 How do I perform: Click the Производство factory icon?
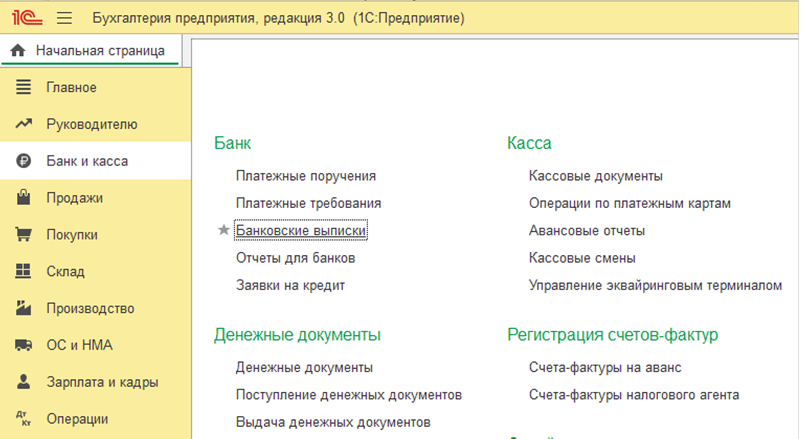[24, 308]
